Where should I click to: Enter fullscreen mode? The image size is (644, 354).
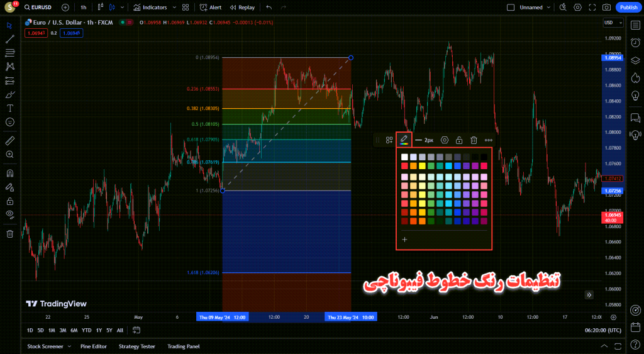pyautogui.click(x=592, y=8)
